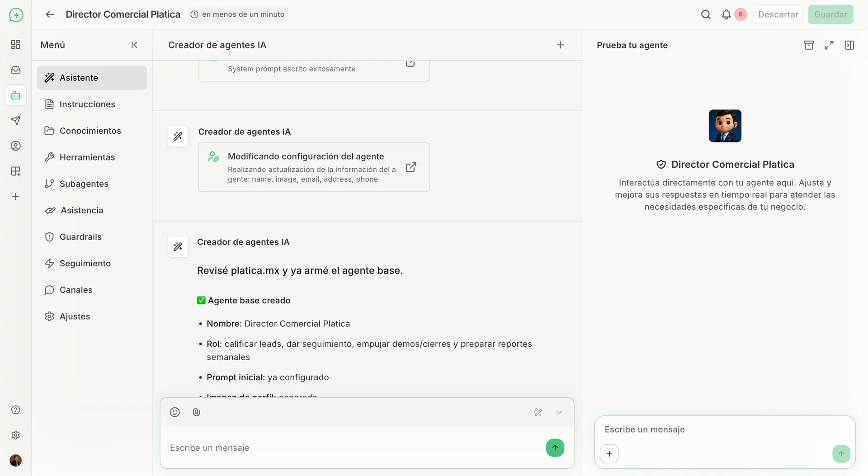868x476 pixels.
Task: Open the notifications bell
Action: (726, 14)
